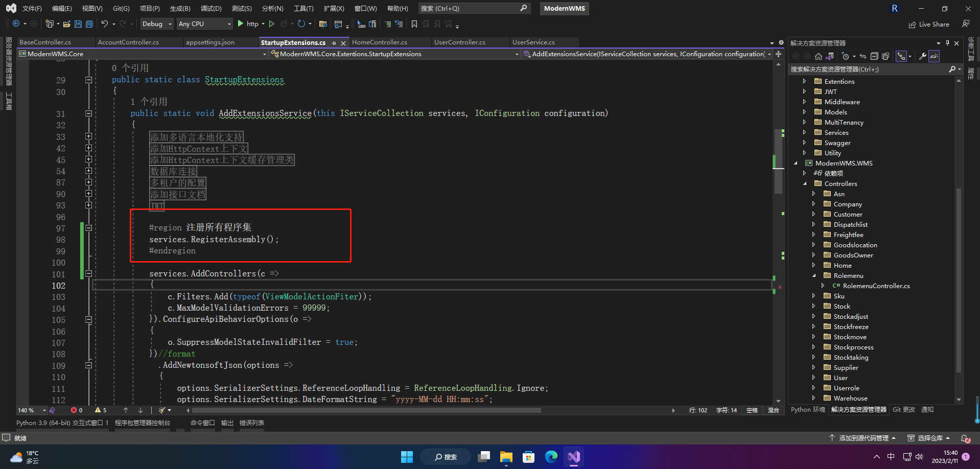This screenshot has height=469, width=980.
Task: Toggle the file nesting view button
Action: tap(901, 56)
